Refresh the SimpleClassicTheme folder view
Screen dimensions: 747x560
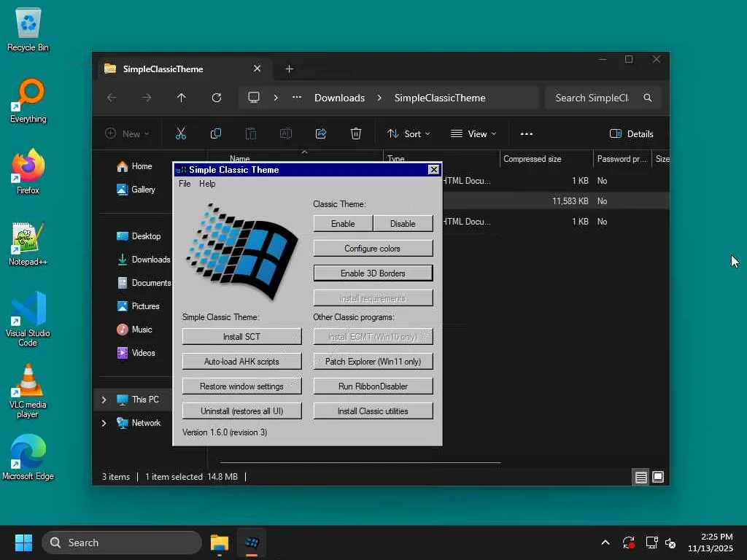coord(216,98)
